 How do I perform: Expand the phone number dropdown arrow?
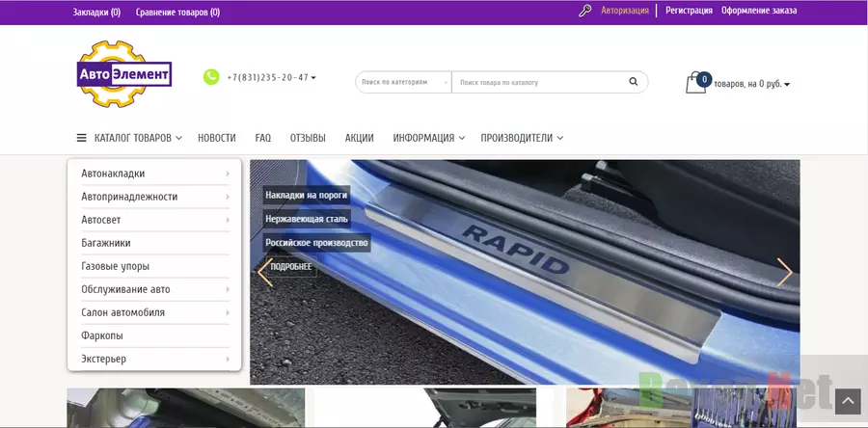(x=313, y=78)
